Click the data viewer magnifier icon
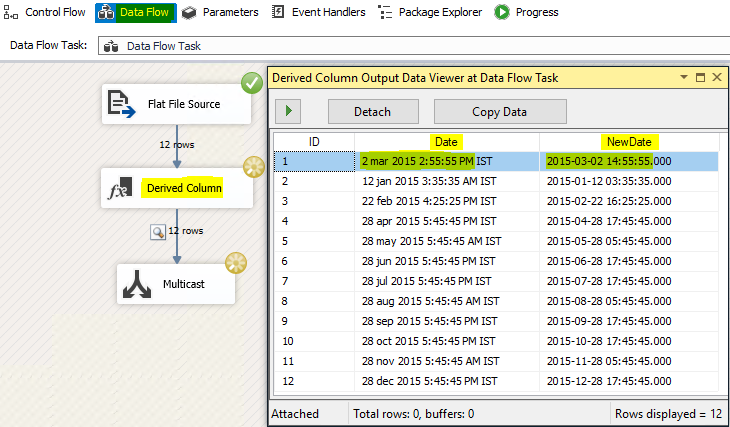This screenshot has height=427, width=730. tap(158, 231)
